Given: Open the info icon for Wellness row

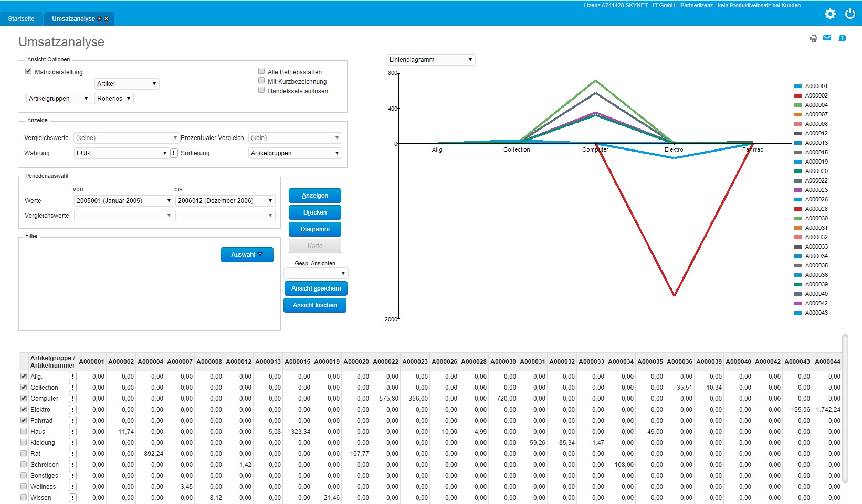Looking at the screenshot, I should (x=72, y=487).
